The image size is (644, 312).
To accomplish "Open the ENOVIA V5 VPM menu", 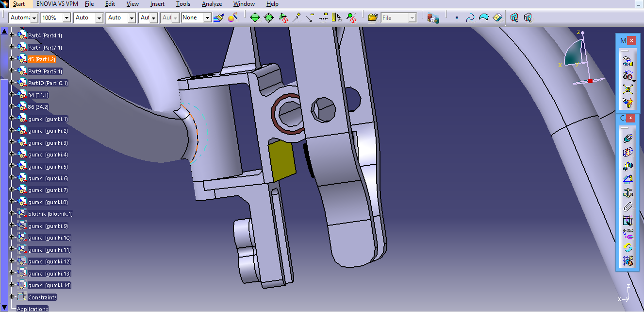I will 56,4.
